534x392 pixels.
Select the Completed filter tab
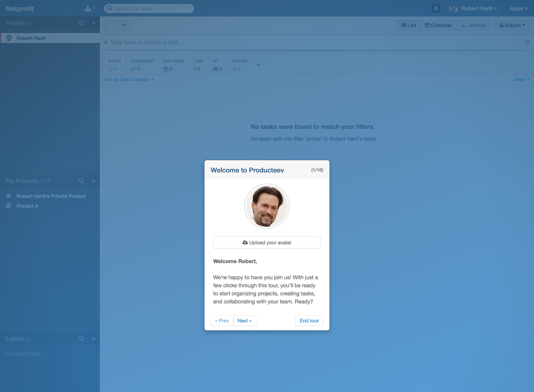click(142, 65)
